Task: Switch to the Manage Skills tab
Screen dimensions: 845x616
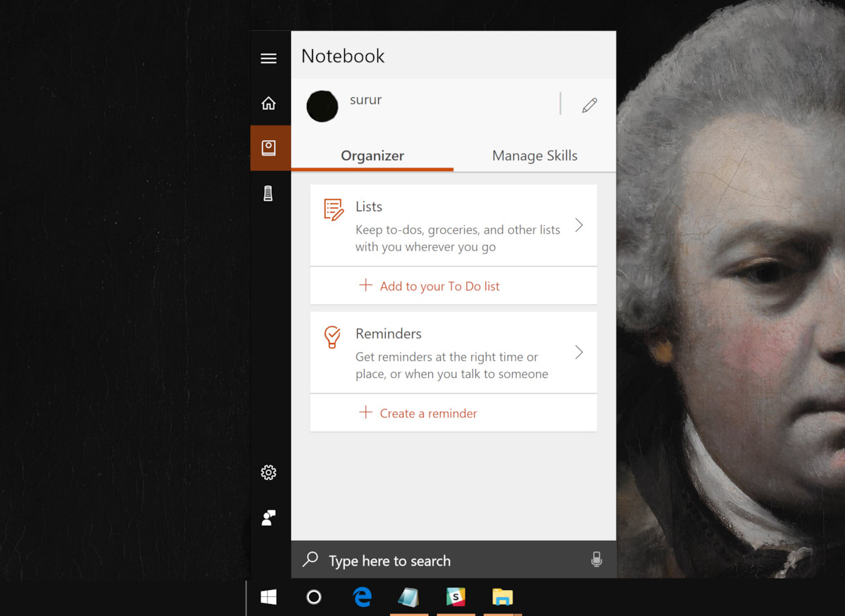Action: tap(534, 156)
